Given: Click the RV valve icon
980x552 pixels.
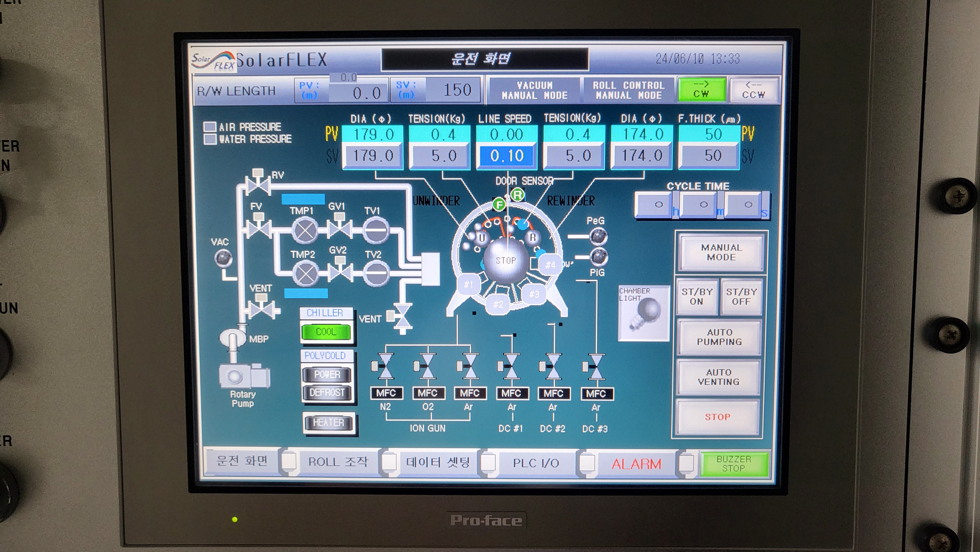Looking at the screenshot, I should (258, 185).
